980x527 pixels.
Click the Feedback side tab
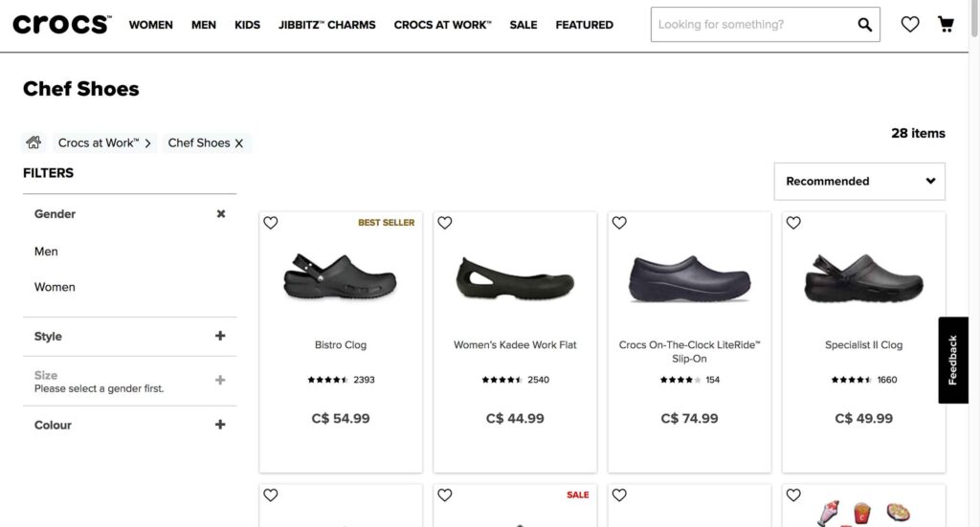click(x=953, y=360)
